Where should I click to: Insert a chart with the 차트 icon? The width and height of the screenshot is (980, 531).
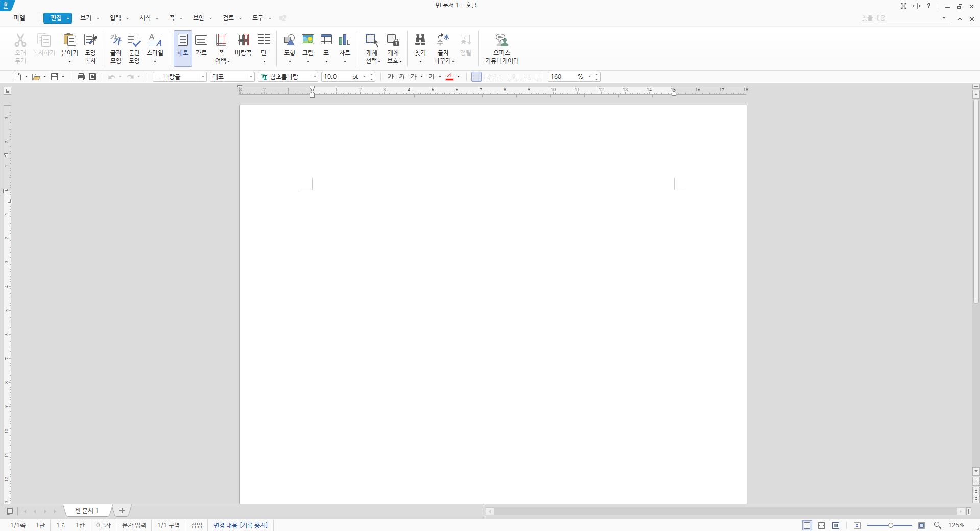(x=345, y=40)
